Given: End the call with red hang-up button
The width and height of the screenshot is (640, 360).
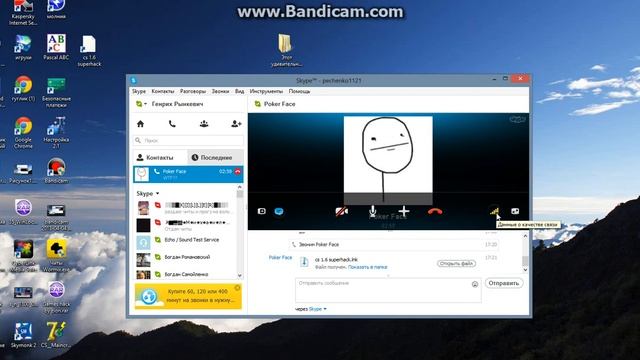Looking at the screenshot, I should (x=435, y=211).
